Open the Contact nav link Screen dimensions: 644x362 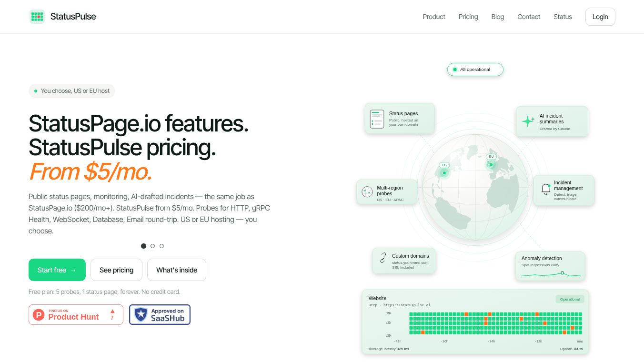pyautogui.click(x=529, y=17)
